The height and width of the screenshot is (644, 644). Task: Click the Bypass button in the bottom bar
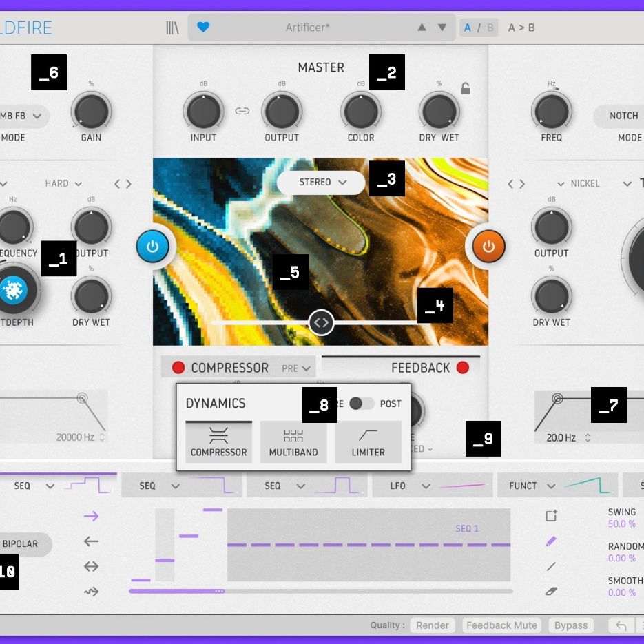click(570, 625)
